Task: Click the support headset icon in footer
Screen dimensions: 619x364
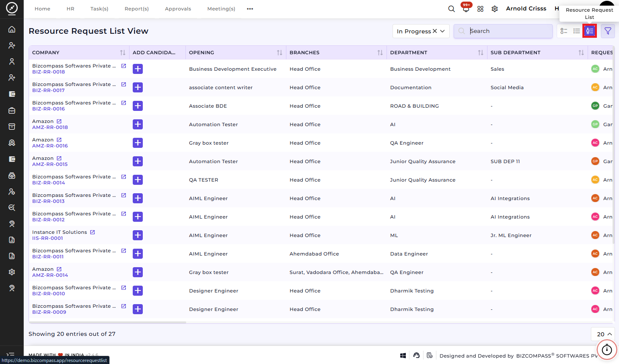Action: [416, 356]
